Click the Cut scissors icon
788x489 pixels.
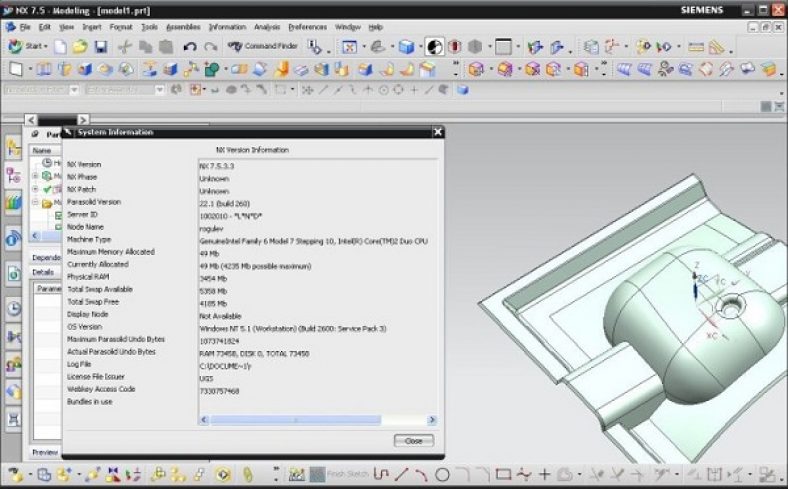tap(124, 47)
